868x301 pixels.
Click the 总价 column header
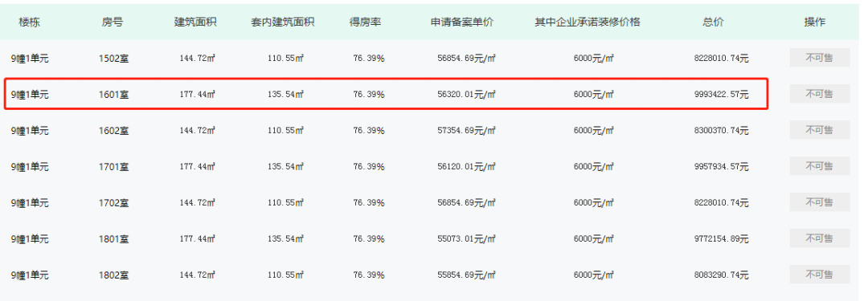[713, 22]
